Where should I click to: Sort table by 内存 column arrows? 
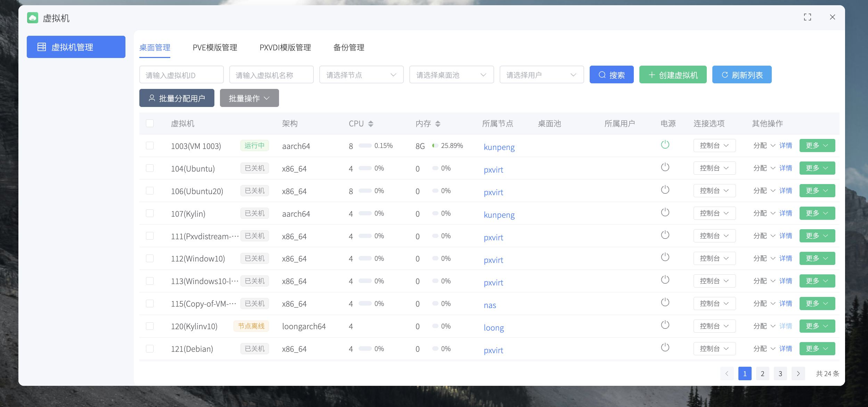pyautogui.click(x=438, y=124)
